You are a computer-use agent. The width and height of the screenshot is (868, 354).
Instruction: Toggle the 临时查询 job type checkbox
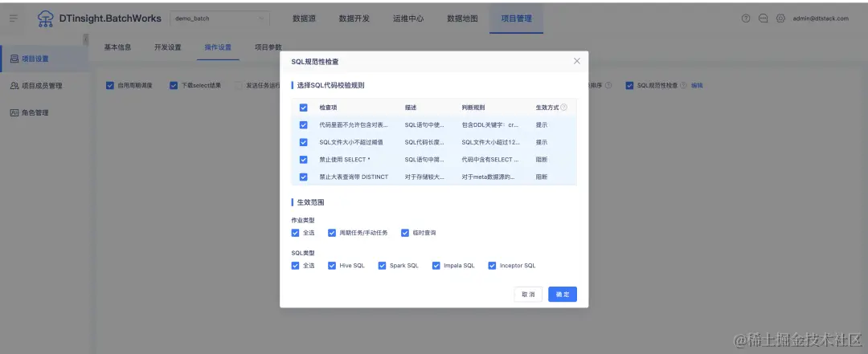pyautogui.click(x=404, y=233)
